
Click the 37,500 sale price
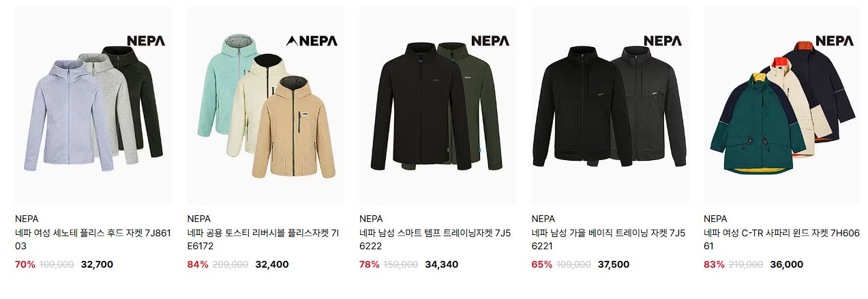[x=614, y=264]
